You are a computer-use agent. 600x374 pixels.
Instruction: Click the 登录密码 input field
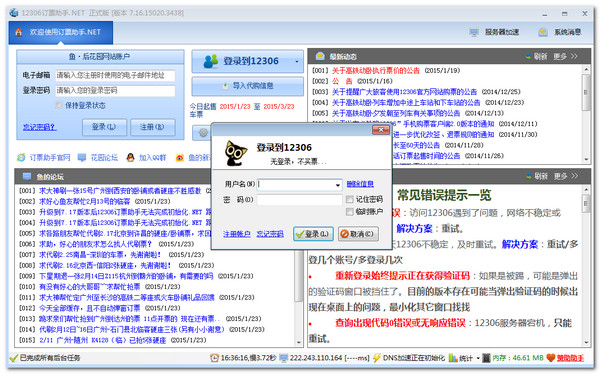(115, 91)
